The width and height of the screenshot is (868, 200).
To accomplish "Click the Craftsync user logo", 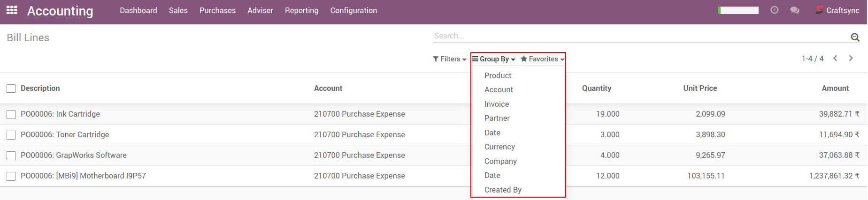I will (x=819, y=10).
